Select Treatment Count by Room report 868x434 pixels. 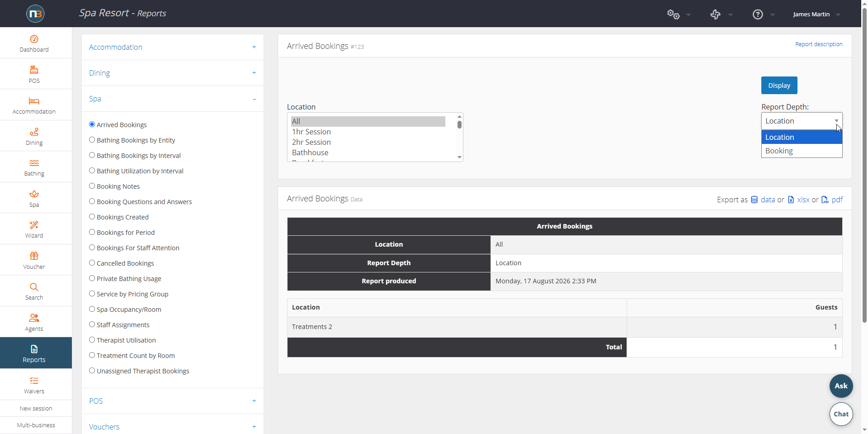click(92, 355)
